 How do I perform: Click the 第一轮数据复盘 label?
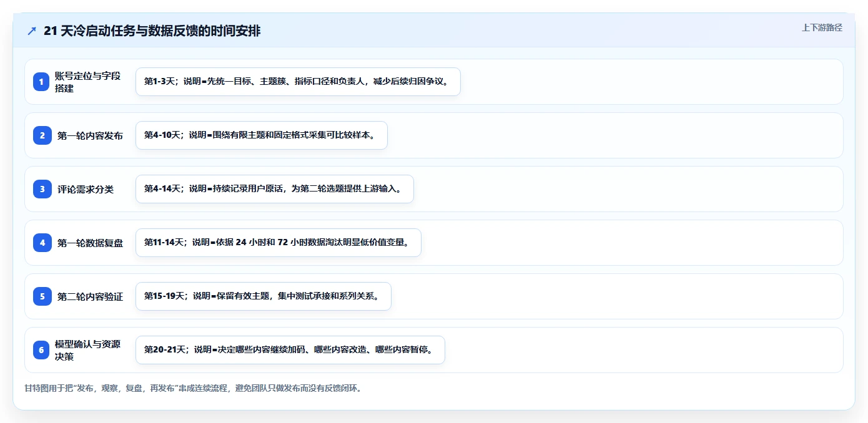[x=90, y=243]
